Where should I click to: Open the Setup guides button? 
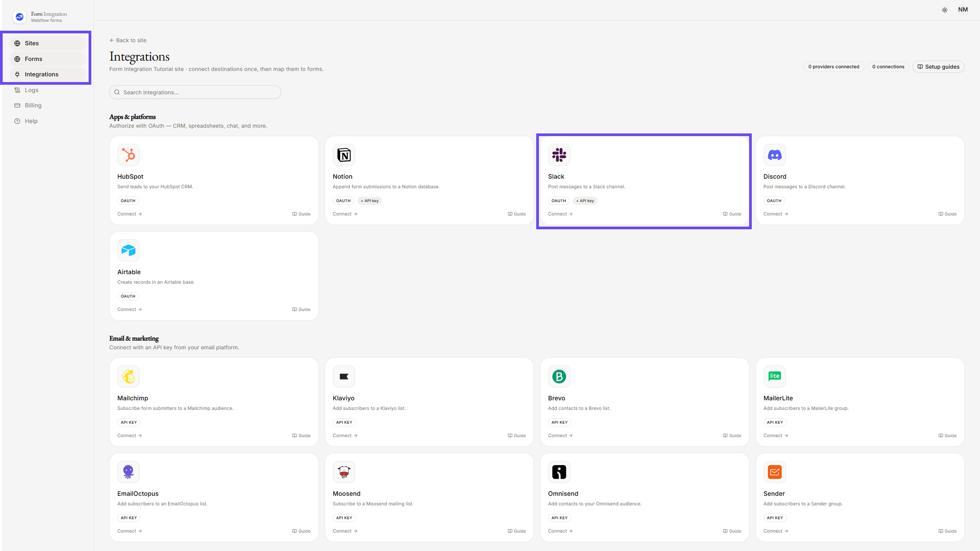[x=938, y=67]
